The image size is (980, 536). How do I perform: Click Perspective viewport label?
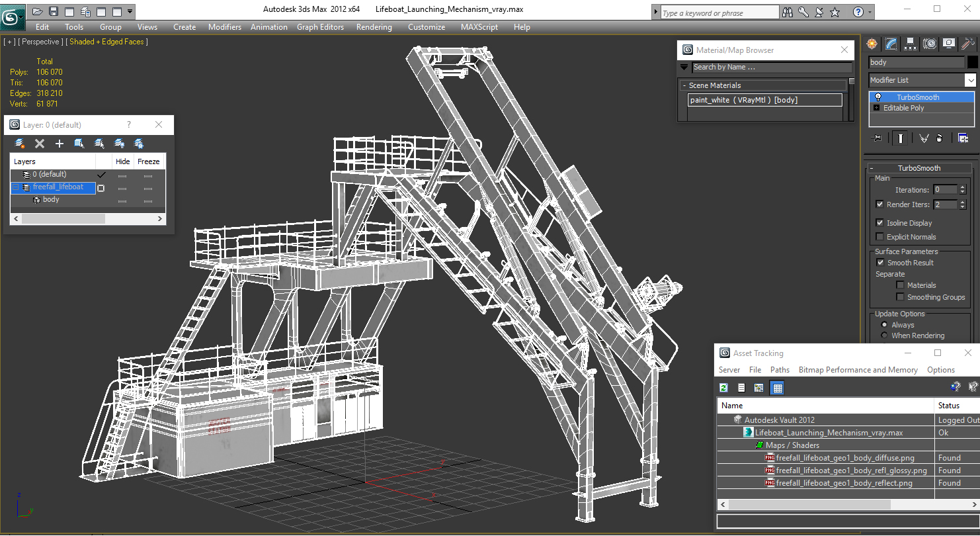tap(40, 42)
